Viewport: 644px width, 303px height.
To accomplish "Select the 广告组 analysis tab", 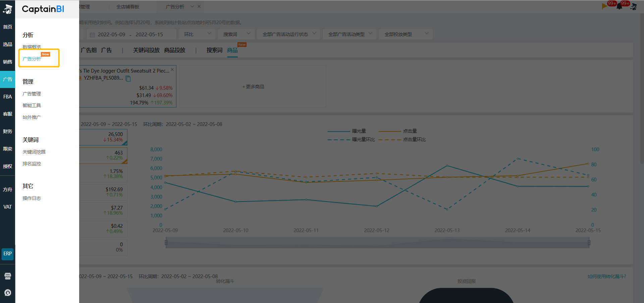I will point(89,50).
